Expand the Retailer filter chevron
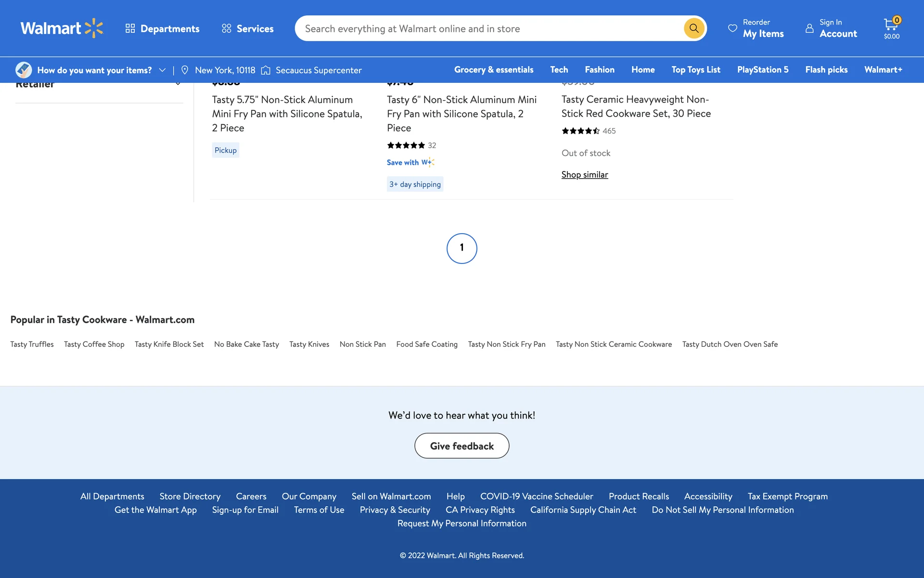This screenshot has width=924, height=578. pos(178,84)
